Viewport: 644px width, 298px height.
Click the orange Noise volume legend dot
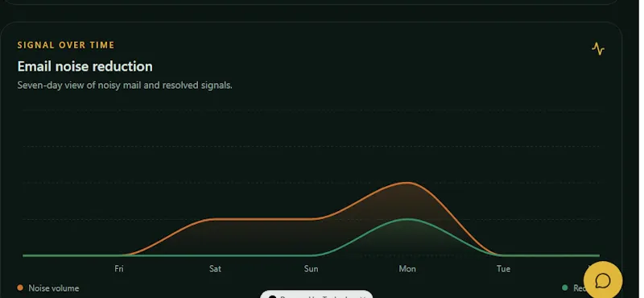[20, 288]
